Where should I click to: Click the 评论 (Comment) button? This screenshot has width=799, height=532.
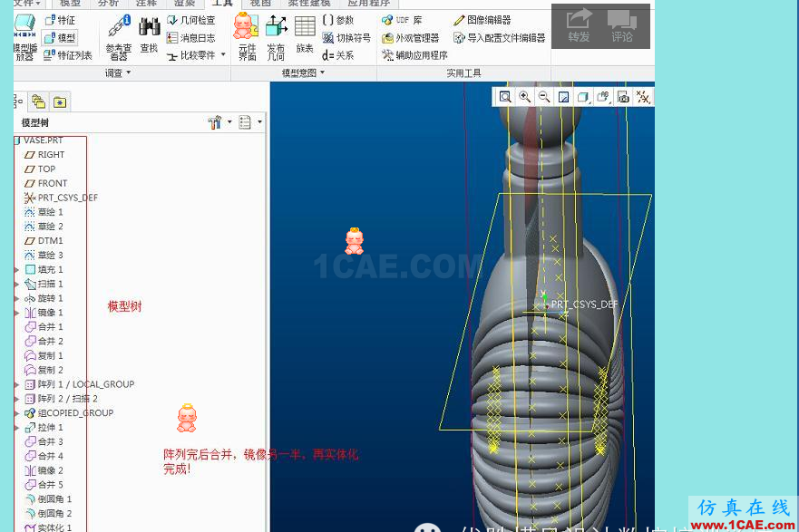tap(622, 26)
